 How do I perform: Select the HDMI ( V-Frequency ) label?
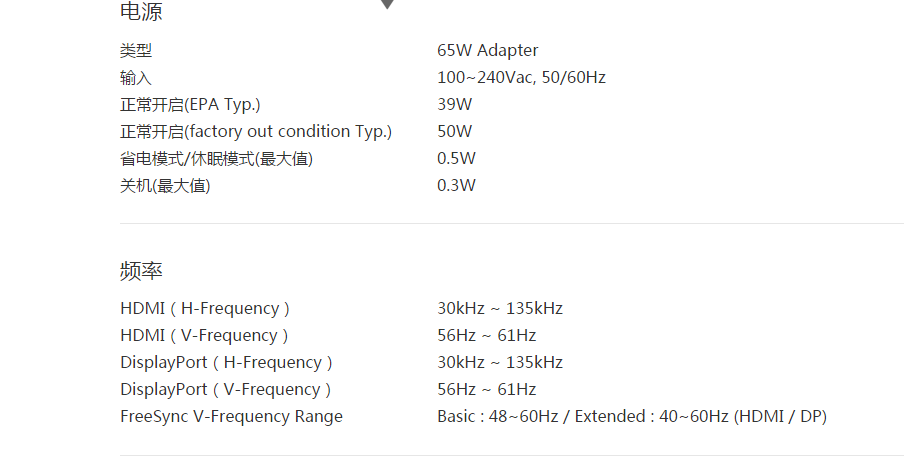click(x=204, y=335)
